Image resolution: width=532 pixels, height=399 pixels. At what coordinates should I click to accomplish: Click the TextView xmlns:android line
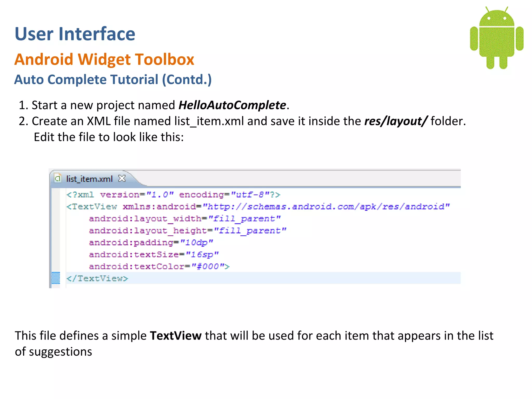click(x=258, y=207)
